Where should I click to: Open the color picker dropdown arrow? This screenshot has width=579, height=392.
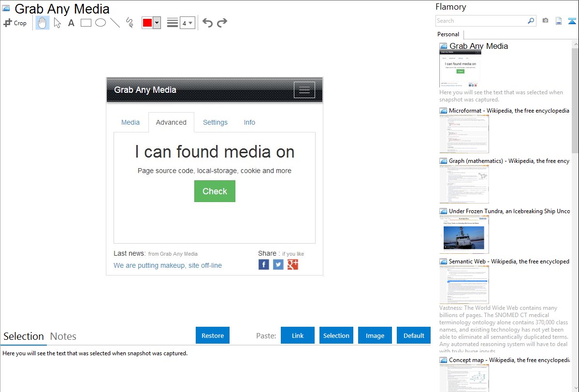pos(157,23)
